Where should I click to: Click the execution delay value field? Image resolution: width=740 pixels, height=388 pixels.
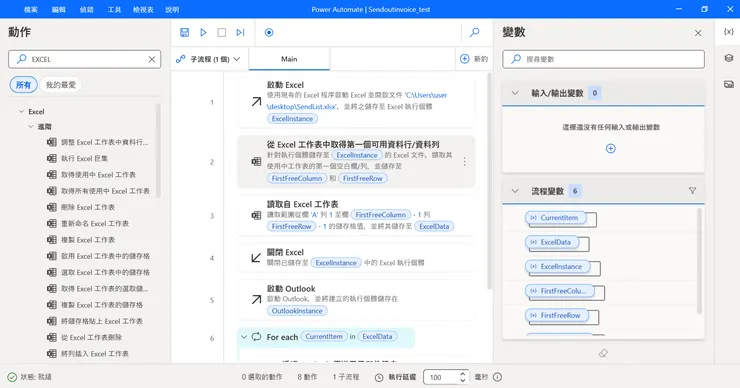click(x=441, y=377)
